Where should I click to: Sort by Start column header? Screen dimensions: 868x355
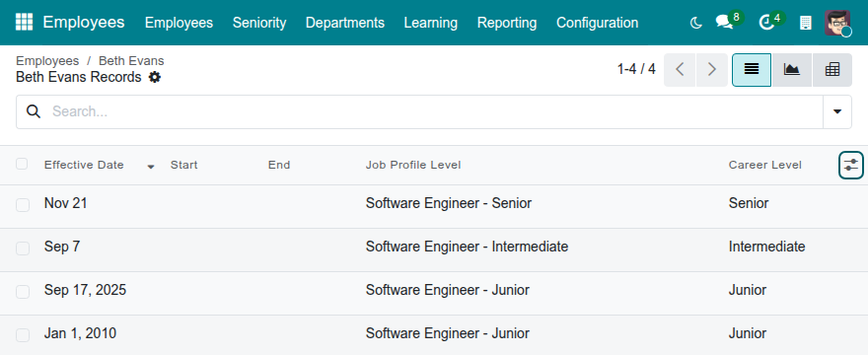pyautogui.click(x=183, y=165)
